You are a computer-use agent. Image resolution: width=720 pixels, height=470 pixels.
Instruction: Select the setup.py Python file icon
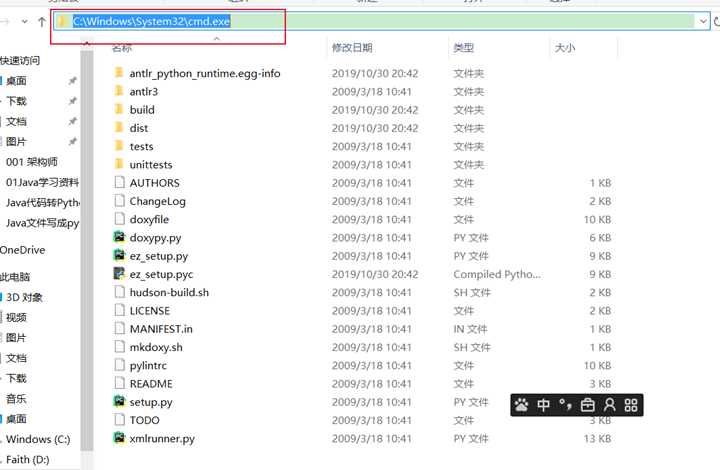[119, 401]
